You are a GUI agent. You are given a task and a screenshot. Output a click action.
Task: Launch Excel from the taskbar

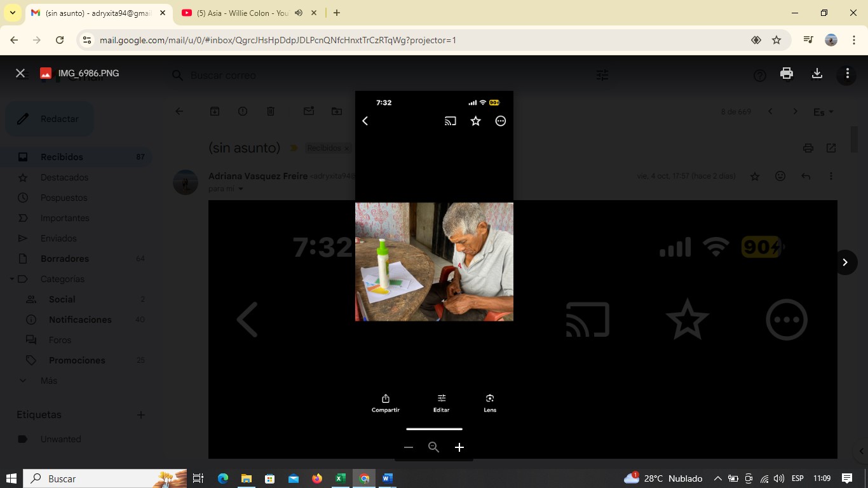coord(341,478)
